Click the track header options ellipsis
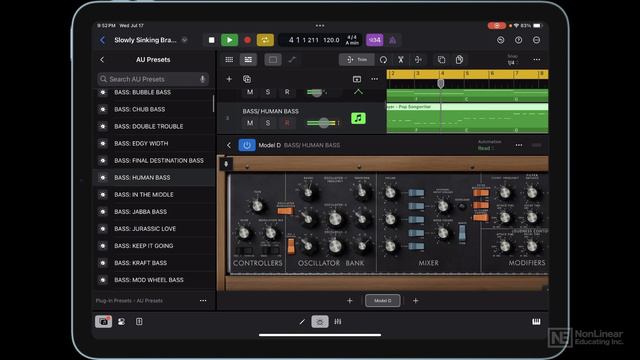640x360 pixels. (374, 79)
